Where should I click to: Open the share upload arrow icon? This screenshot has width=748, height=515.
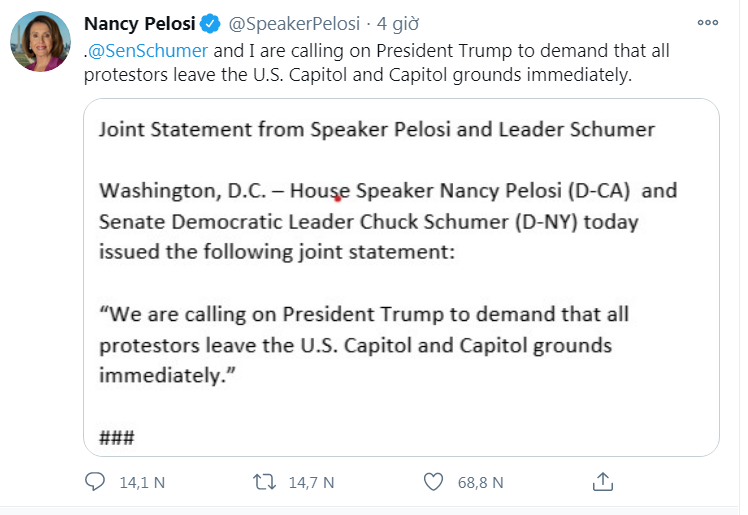(602, 482)
